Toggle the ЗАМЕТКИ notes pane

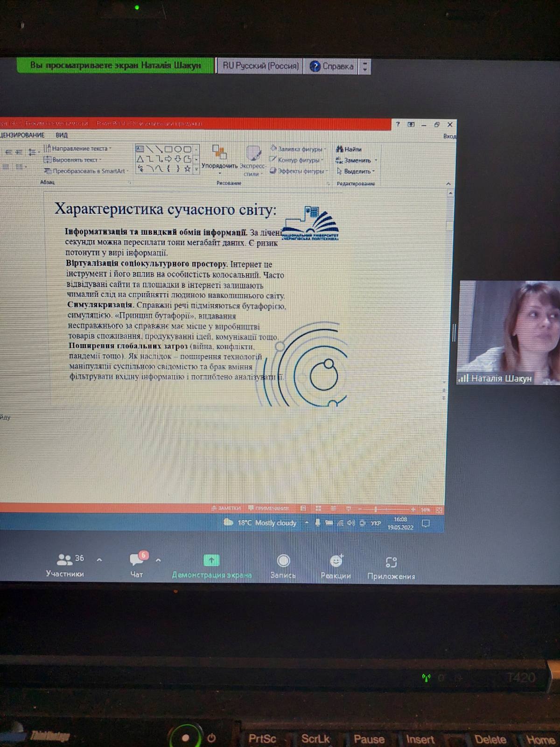(x=226, y=508)
